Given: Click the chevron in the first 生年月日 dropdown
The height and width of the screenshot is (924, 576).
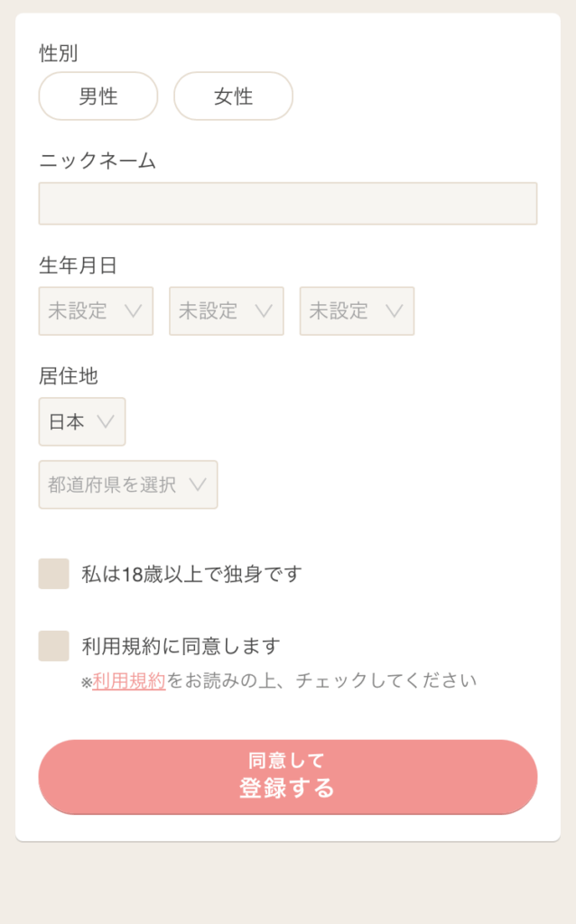Looking at the screenshot, I should click(133, 311).
